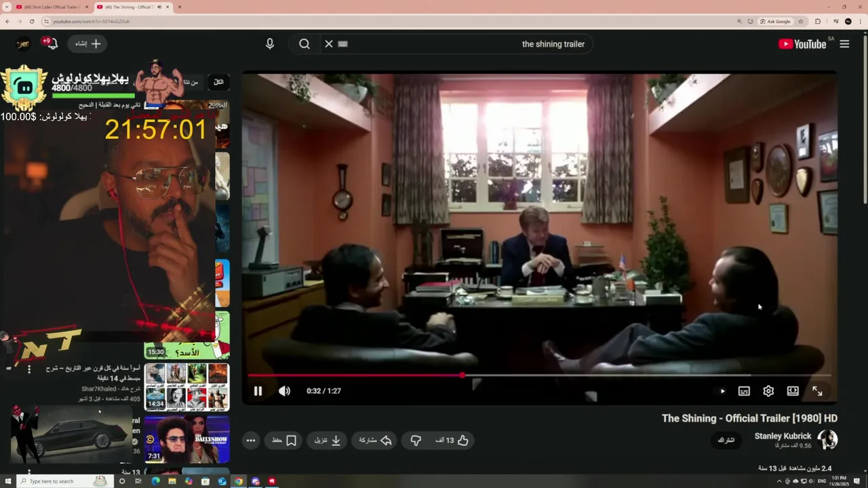Open a new browser tab
The image size is (868, 488).
click(x=179, y=7)
